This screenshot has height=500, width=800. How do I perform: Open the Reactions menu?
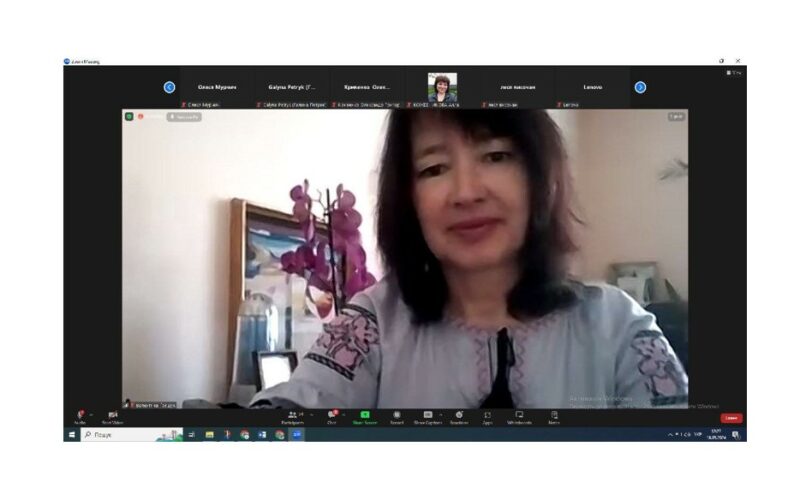tap(459, 415)
